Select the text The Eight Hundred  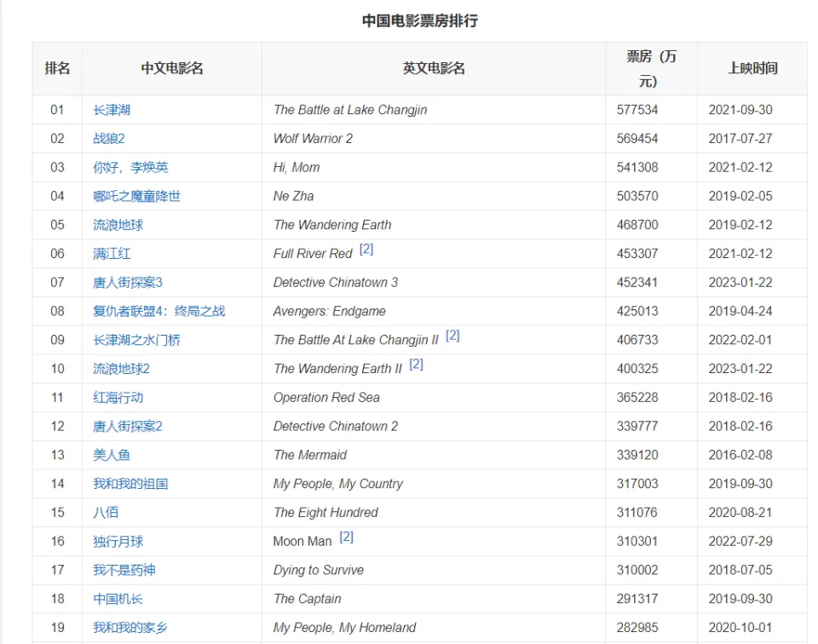click(325, 513)
